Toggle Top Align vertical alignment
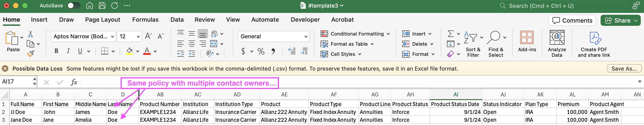 coord(180,33)
